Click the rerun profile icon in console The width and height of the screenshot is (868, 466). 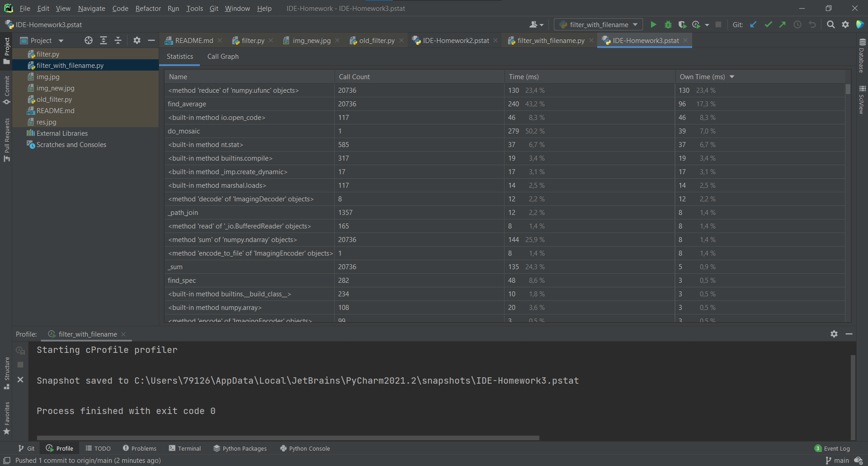[x=20, y=350]
